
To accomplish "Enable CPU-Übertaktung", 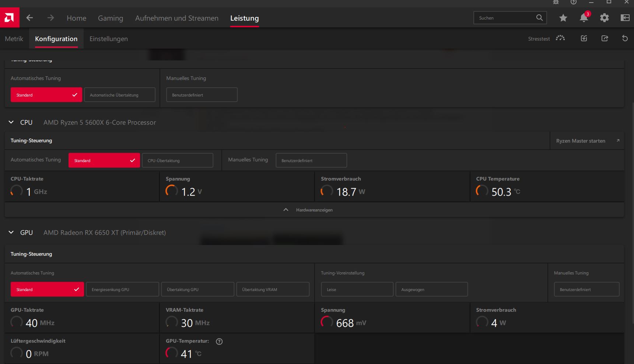I will pyautogui.click(x=178, y=160).
